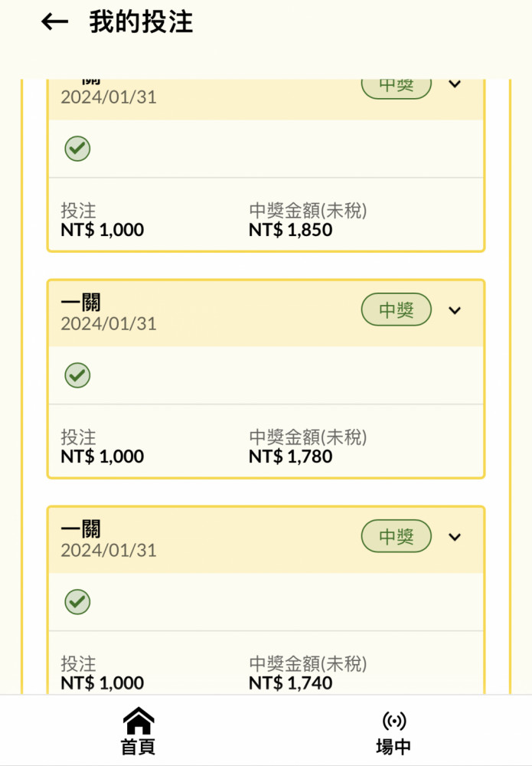Select 一關 heading of the NT$ 1,740 card
Image resolution: width=532 pixels, height=766 pixels.
click(x=80, y=529)
